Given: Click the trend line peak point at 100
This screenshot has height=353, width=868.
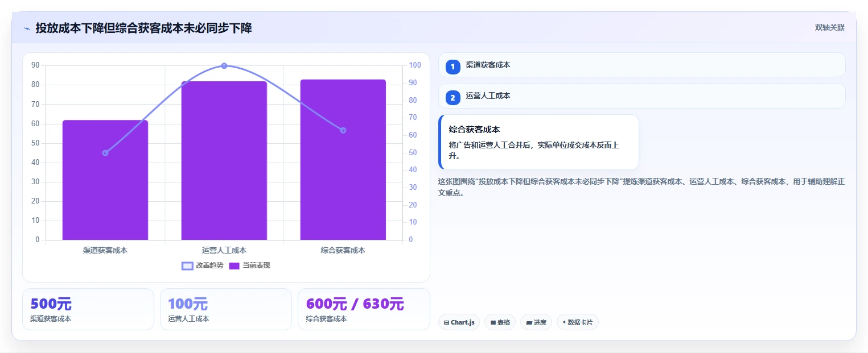Looking at the screenshot, I should (x=224, y=66).
